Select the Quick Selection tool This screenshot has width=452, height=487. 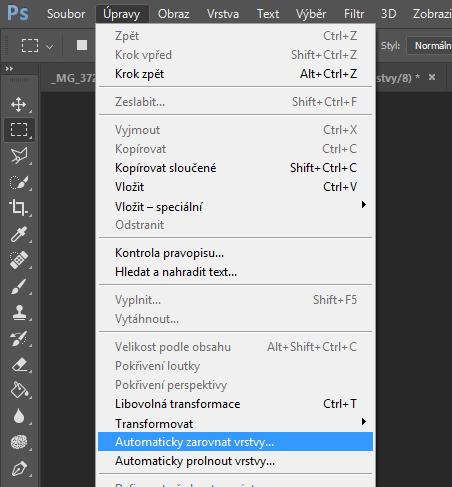coord(19,182)
